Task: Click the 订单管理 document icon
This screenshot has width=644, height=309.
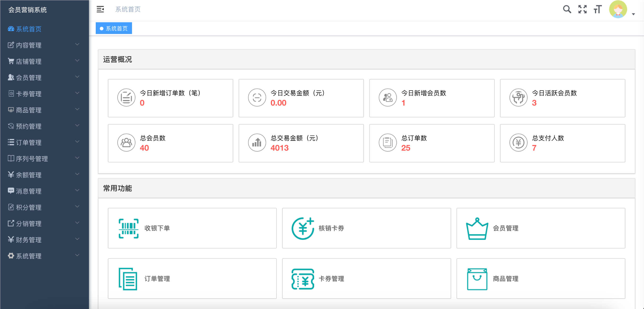Action: click(x=128, y=279)
